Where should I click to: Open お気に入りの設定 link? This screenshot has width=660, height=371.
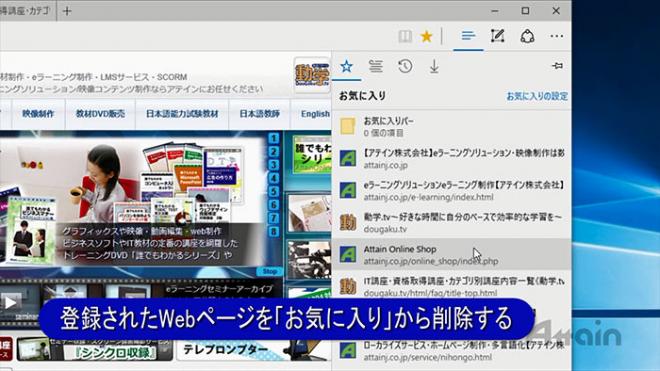pos(537,96)
